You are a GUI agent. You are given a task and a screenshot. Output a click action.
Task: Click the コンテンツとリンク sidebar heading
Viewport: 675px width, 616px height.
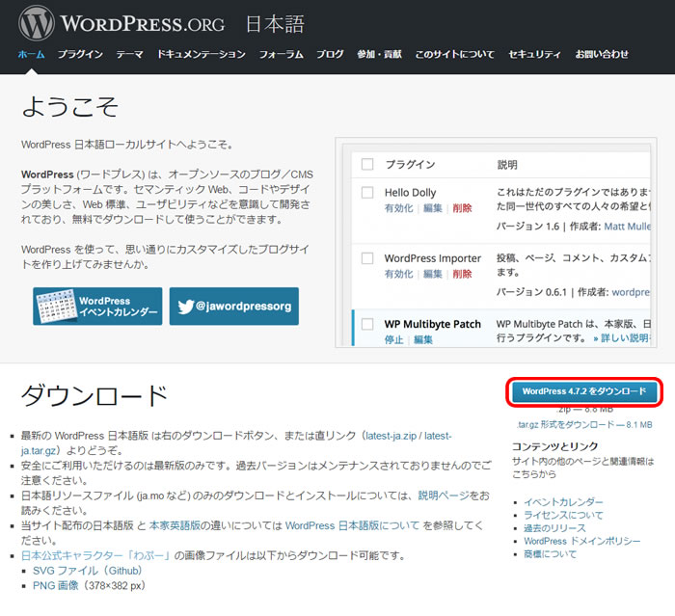554,446
